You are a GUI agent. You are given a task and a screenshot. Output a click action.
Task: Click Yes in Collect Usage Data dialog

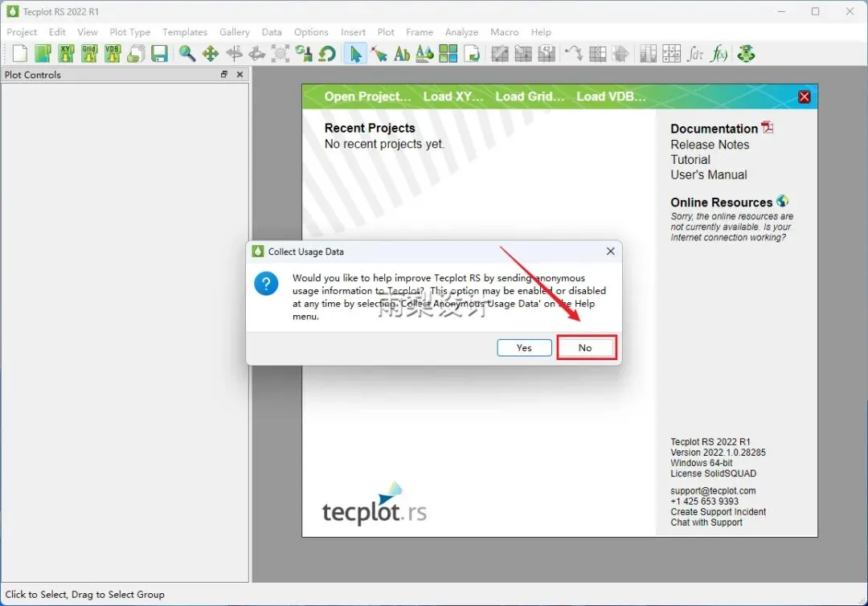(524, 347)
